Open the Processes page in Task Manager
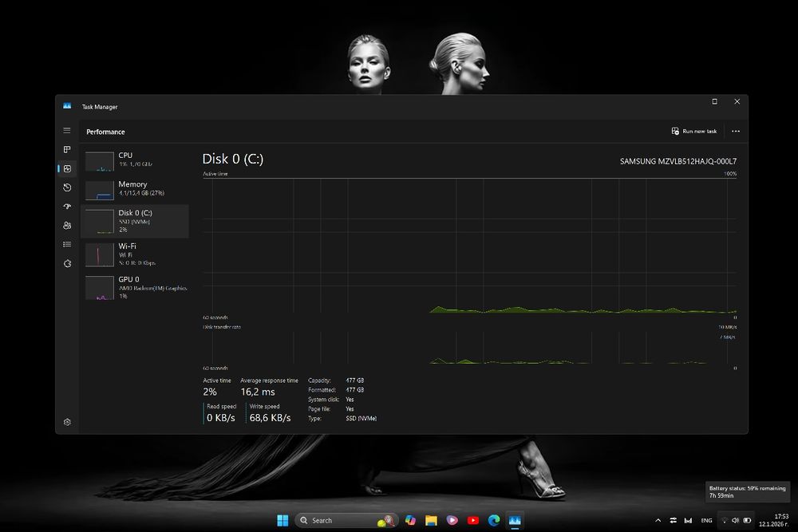This screenshot has height=532, width=798. 67,149
